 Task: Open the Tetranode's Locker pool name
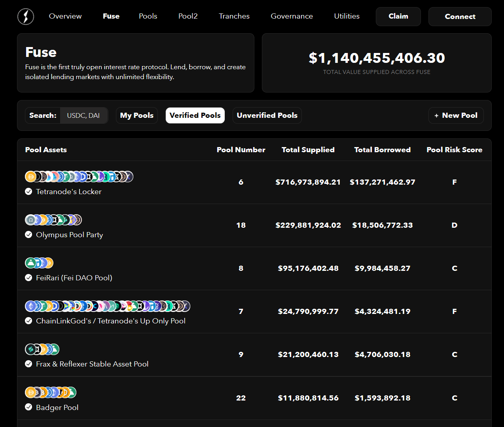[69, 191]
